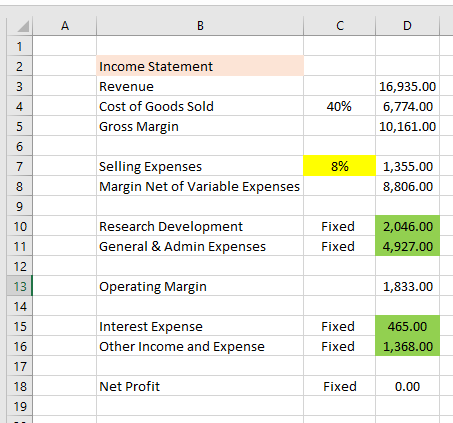Select row 15 header
This screenshot has width=453, height=423.
(x=20, y=326)
